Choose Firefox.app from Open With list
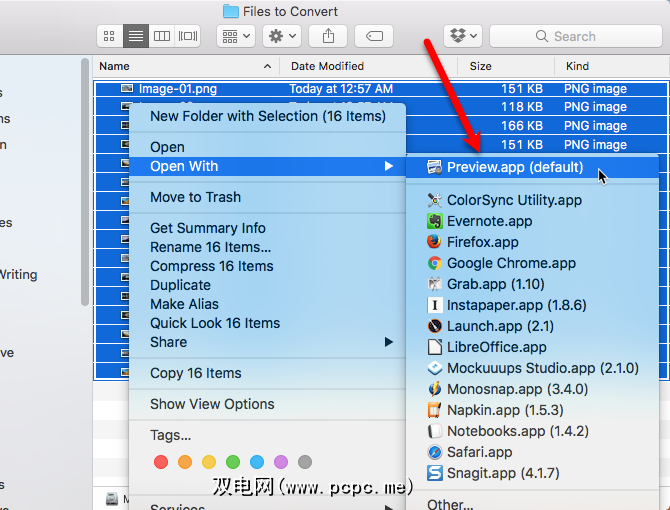Viewport: 670px width, 510px height. (482, 242)
